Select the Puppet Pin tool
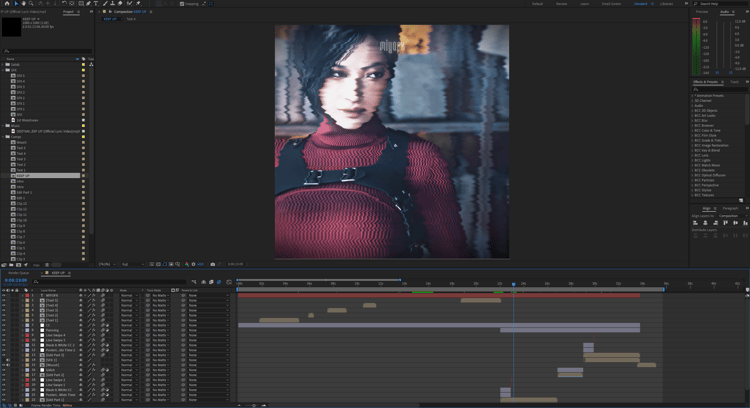 (x=138, y=3)
